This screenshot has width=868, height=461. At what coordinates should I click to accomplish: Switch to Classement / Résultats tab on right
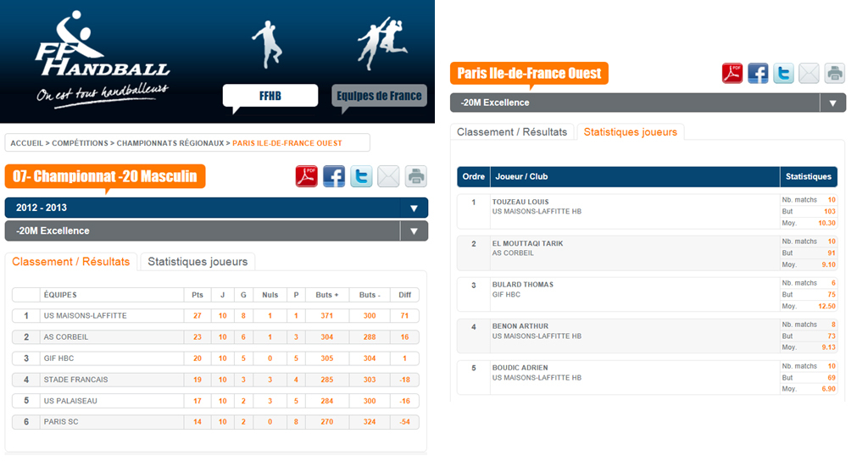click(512, 132)
